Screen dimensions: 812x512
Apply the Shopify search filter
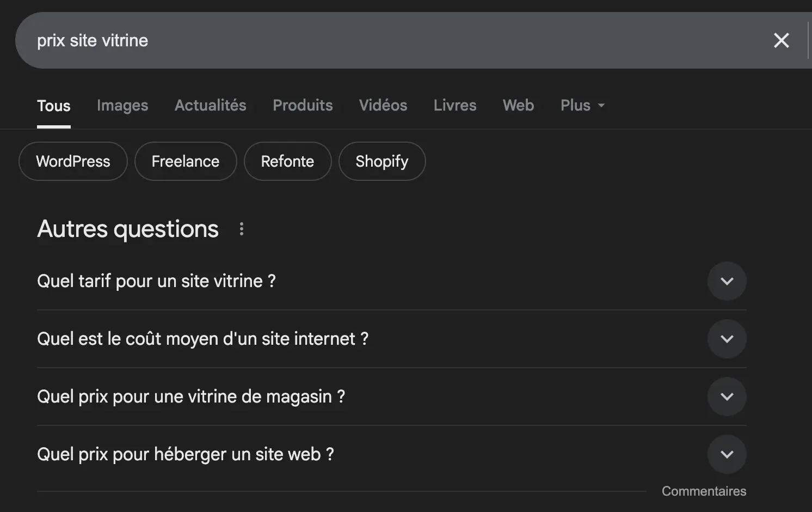click(382, 161)
